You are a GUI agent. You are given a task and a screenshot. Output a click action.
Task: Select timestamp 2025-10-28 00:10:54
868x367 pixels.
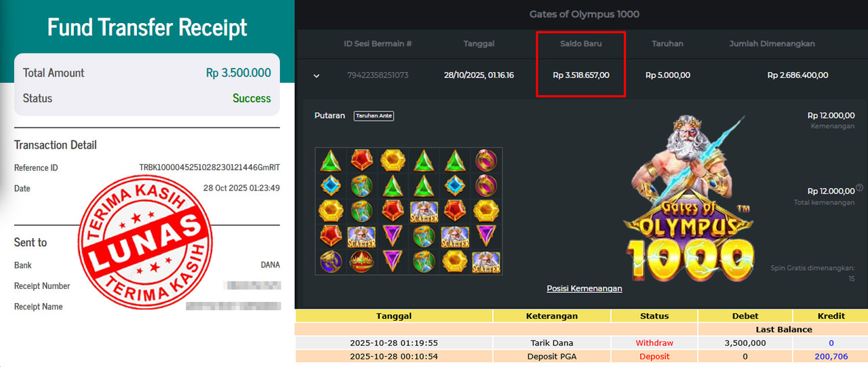[394, 356]
